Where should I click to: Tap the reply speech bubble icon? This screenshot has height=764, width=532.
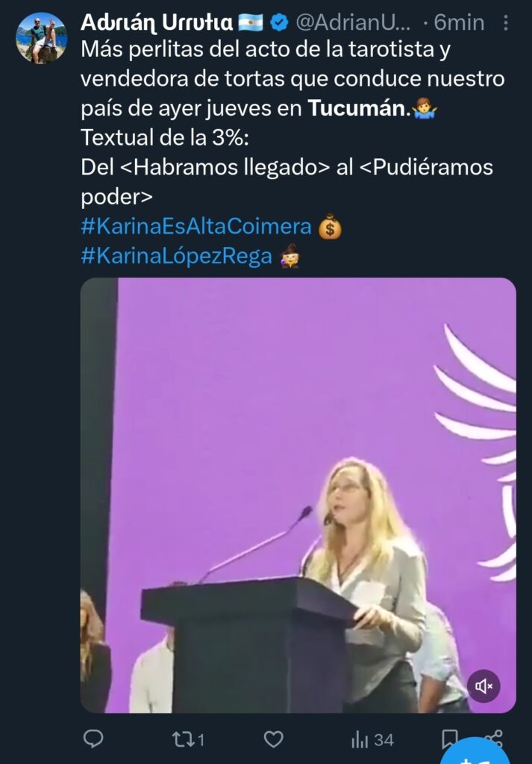click(93, 739)
